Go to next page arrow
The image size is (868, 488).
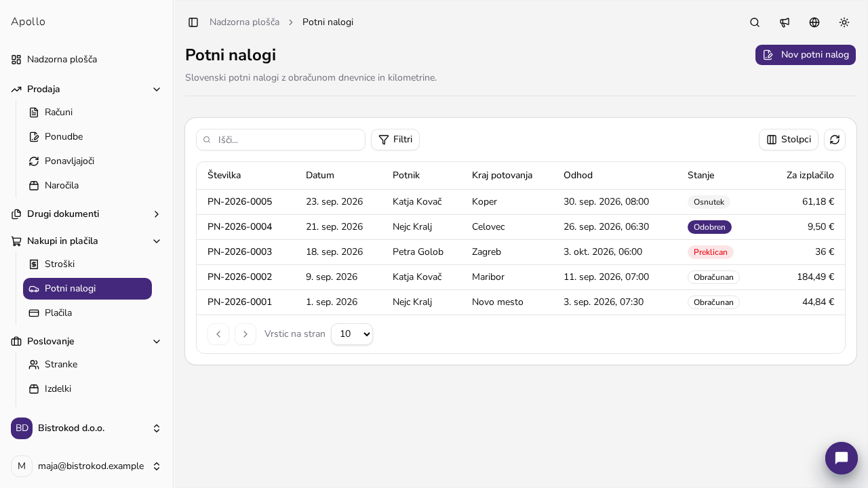coord(245,334)
